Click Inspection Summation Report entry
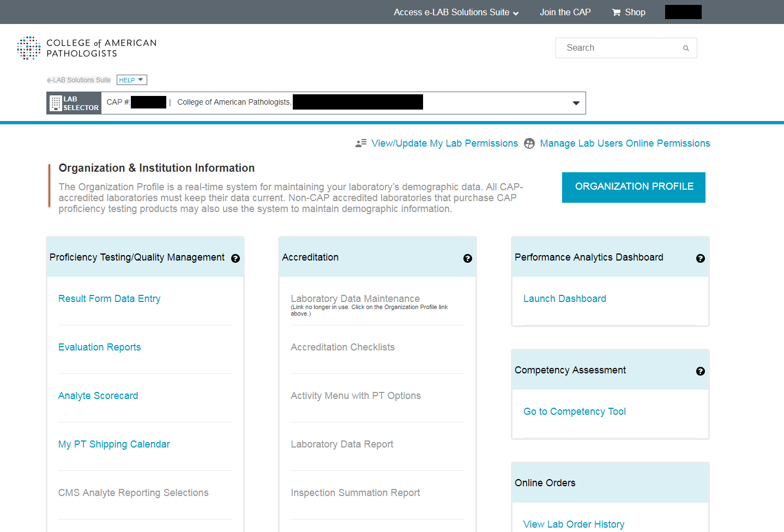This screenshot has height=532, width=784. tap(355, 493)
